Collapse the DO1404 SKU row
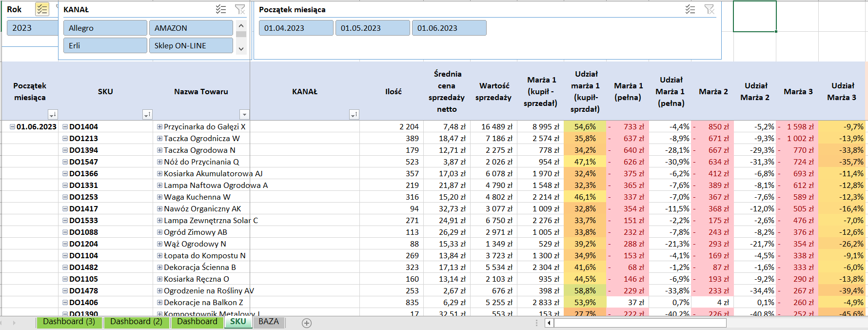The image size is (868, 330). (x=65, y=127)
